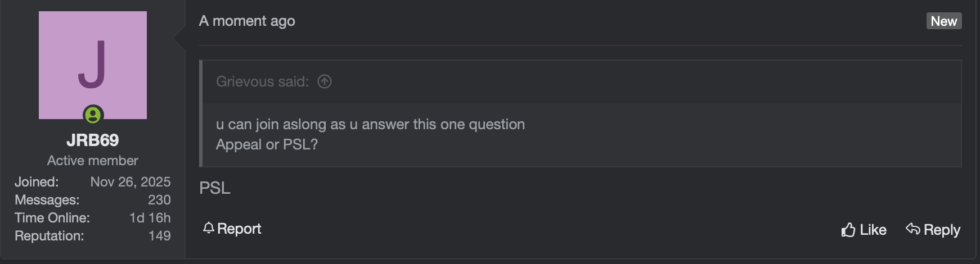Report this post using the Report label
The image size is (980, 264).
[239, 229]
